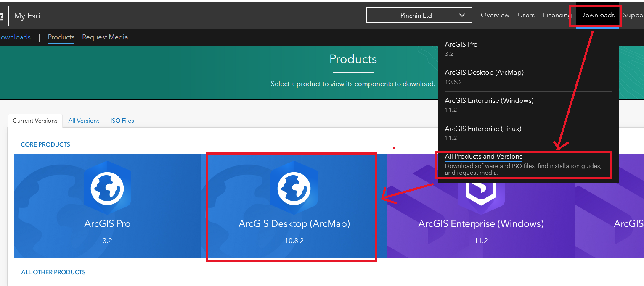This screenshot has height=286, width=644.
Task: Select ArcGIS Pro 3.2 from the dropdown menu
Action: click(461, 48)
